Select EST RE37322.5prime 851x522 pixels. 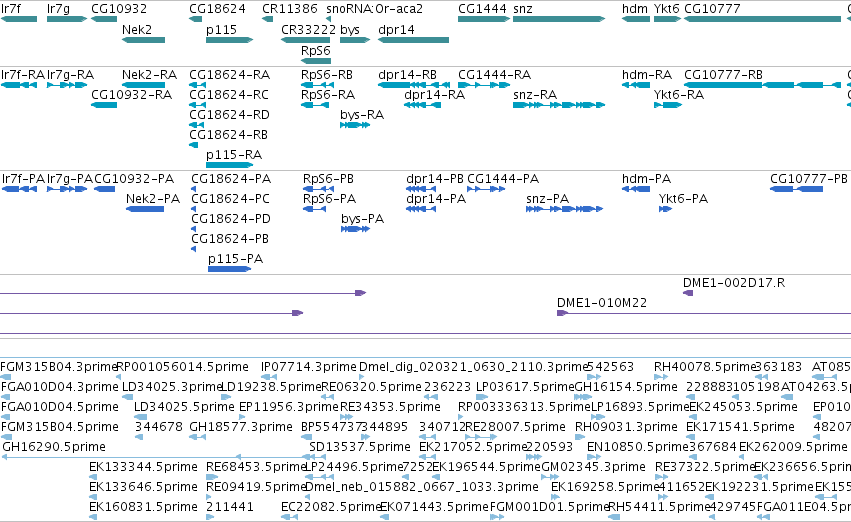(x=704, y=467)
